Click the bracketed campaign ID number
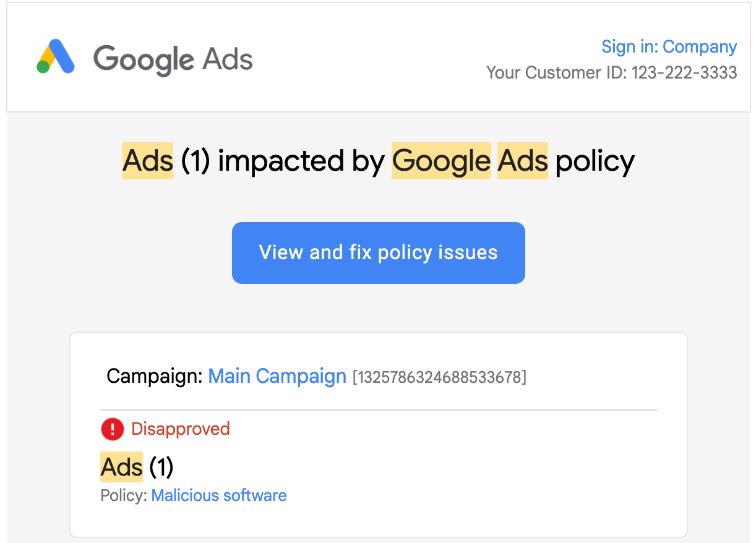756x543 pixels. [439, 377]
